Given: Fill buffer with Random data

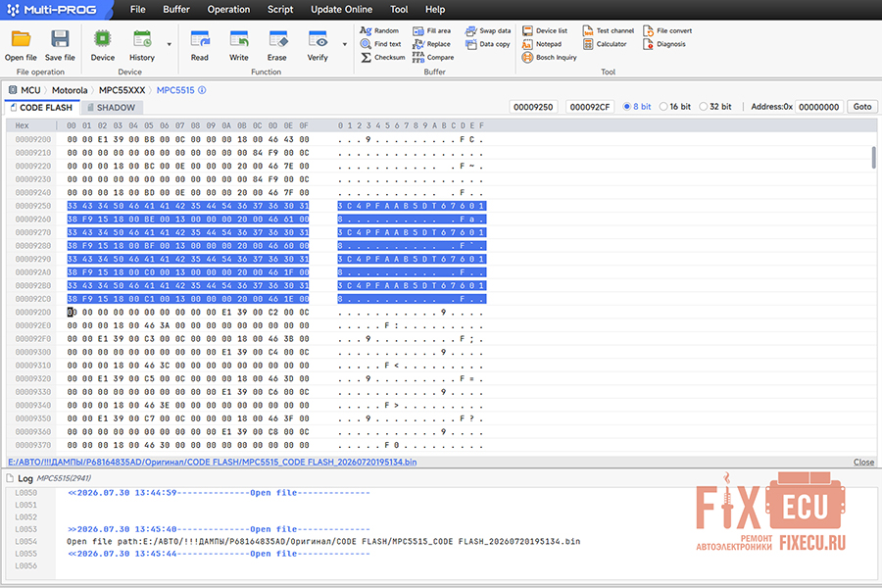Looking at the screenshot, I should (x=379, y=30).
